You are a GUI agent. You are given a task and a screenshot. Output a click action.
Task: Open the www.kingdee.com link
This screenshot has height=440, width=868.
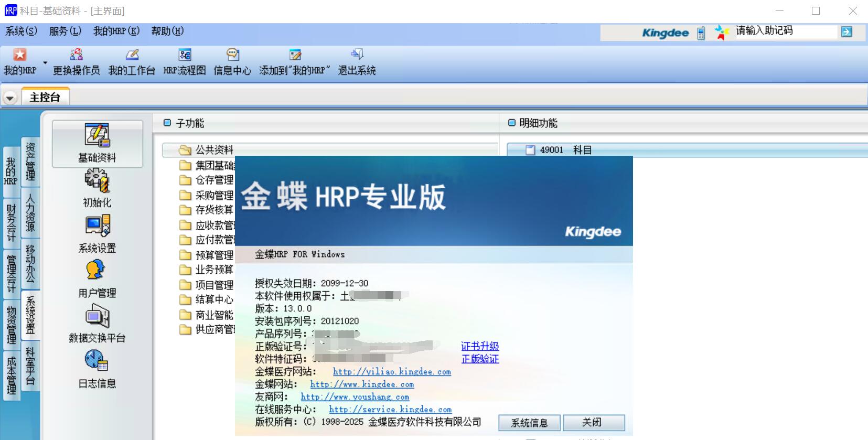(362, 384)
